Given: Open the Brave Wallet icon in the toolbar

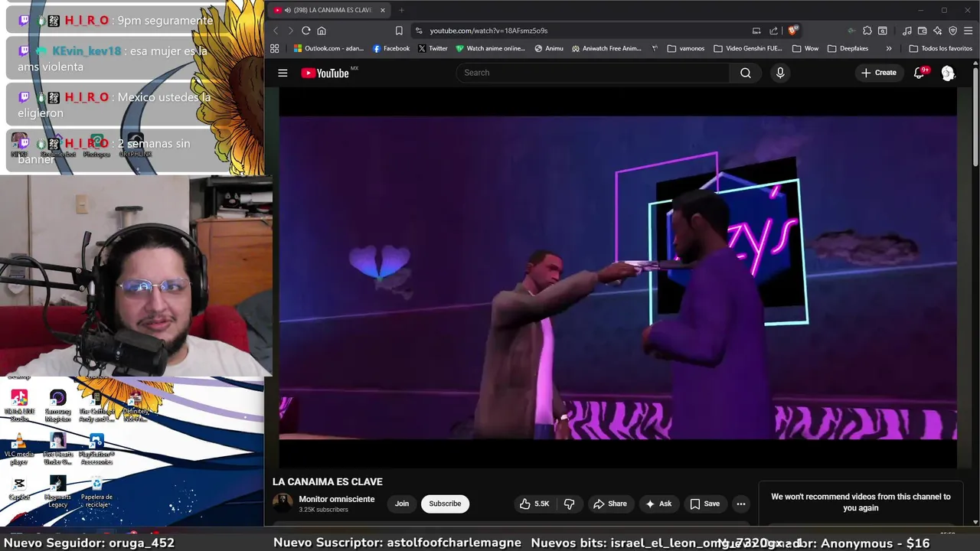Looking at the screenshot, I should tap(923, 31).
